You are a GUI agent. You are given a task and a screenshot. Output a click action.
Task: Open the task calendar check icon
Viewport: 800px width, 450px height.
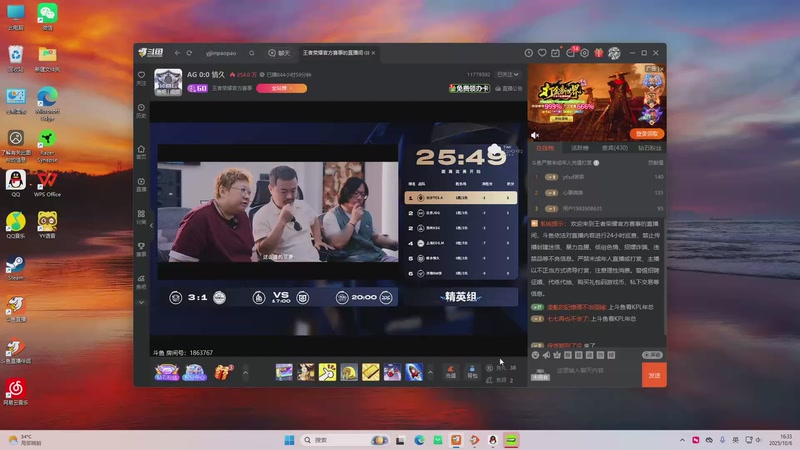[x=556, y=53]
